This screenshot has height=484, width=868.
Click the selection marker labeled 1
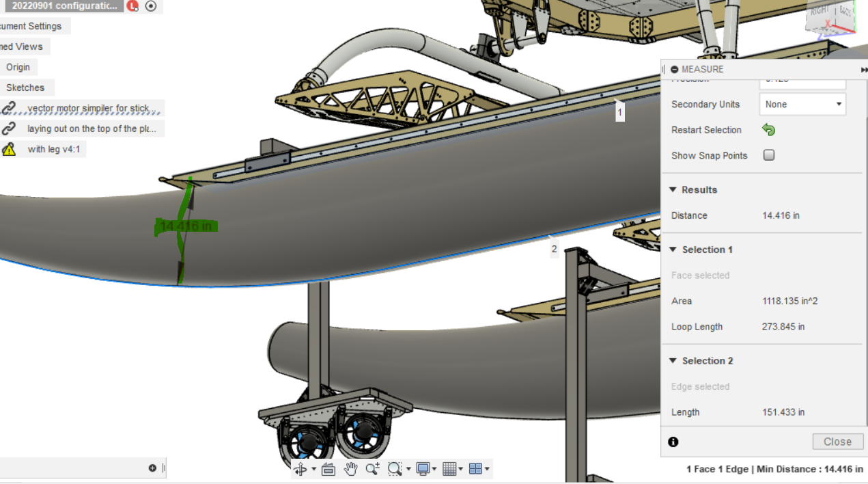pyautogui.click(x=620, y=111)
